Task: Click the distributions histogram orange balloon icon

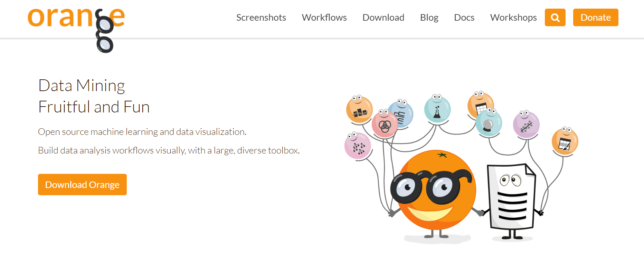Action: click(359, 111)
